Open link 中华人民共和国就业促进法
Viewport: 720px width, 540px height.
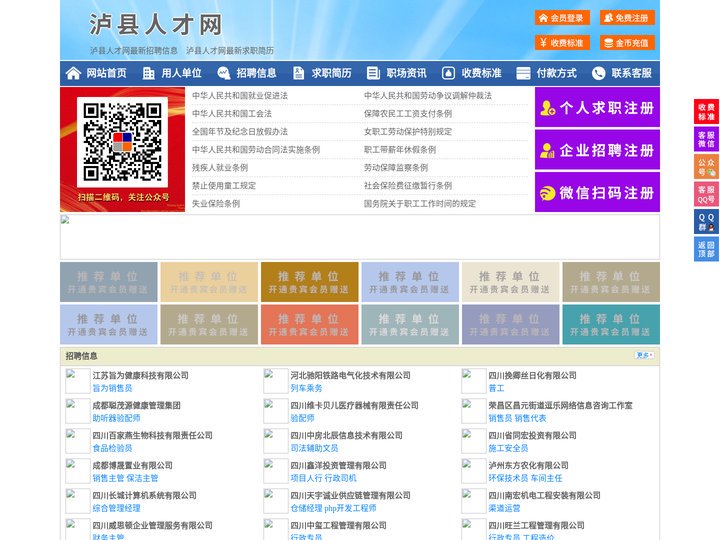[x=240, y=96]
